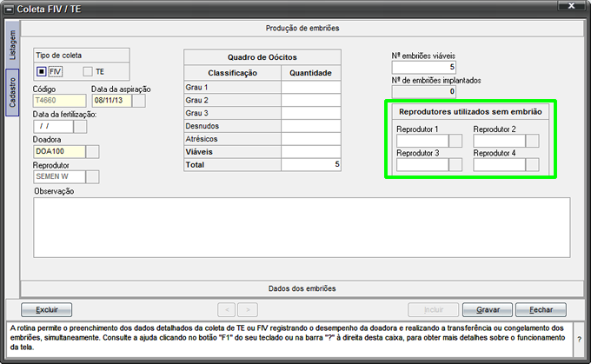Click the Nº embriões viáveis field
Screen dimensions: 591x364
click(x=424, y=68)
